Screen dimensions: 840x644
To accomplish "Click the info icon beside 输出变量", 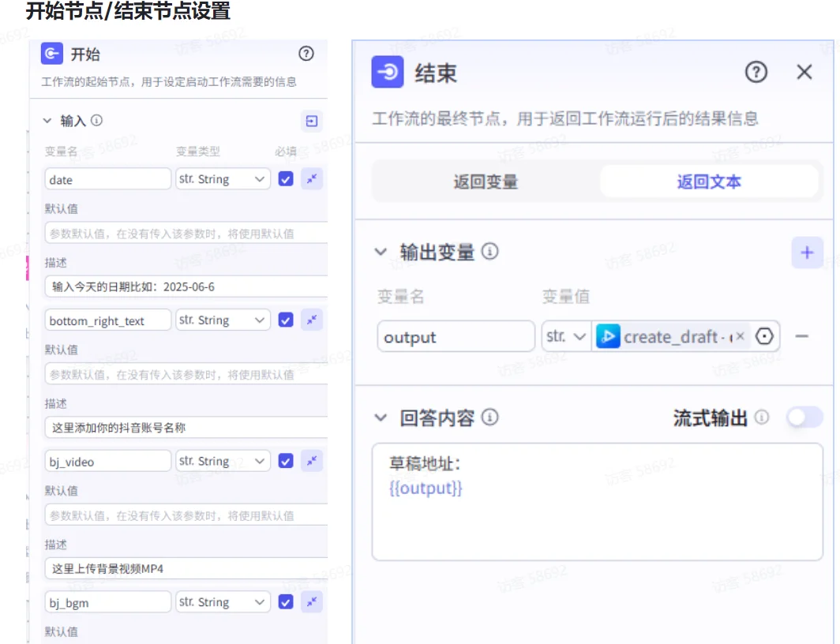I will 489,251.
